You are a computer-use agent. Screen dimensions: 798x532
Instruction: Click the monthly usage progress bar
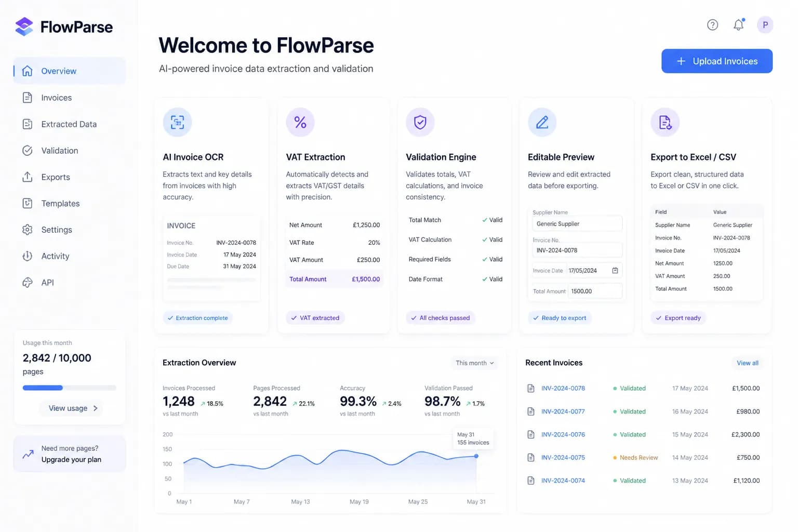(69, 388)
